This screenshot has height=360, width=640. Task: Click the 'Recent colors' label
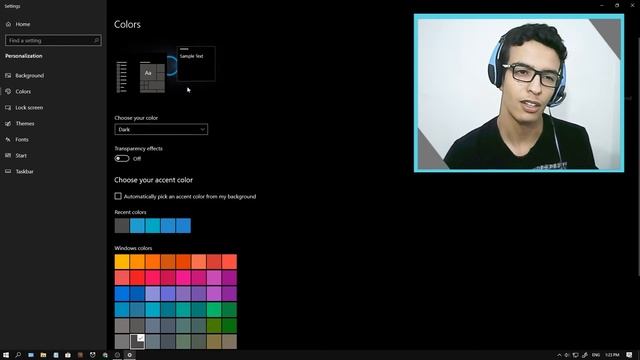[130, 212]
